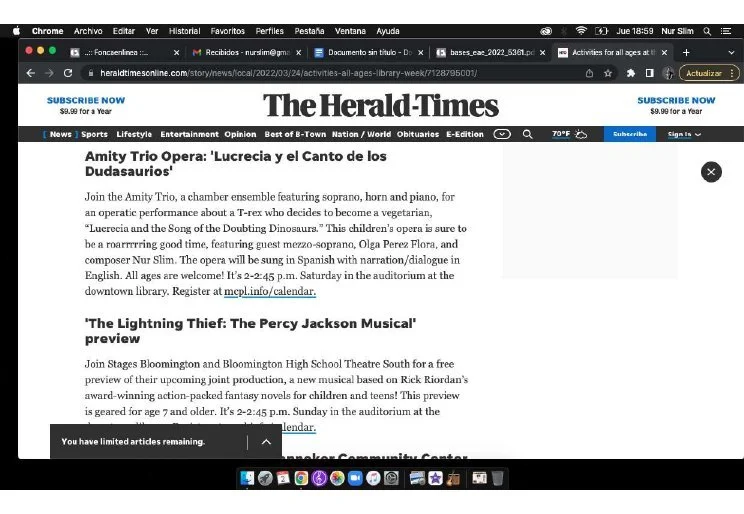Open the E-Edition link
Screen dimensions: 744x514
(465, 134)
